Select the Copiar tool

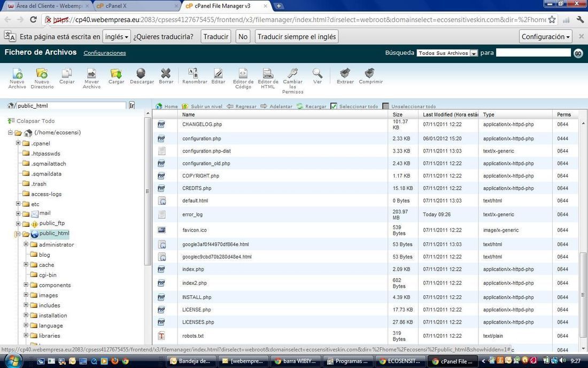coord(67,76)
